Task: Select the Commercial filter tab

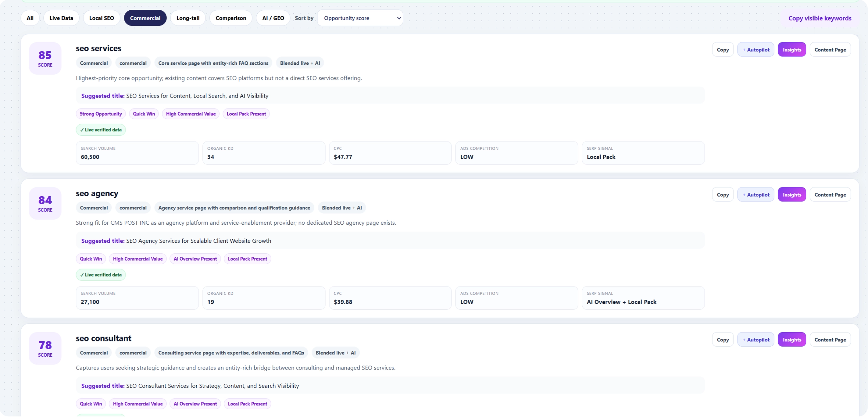Action: 145,18
